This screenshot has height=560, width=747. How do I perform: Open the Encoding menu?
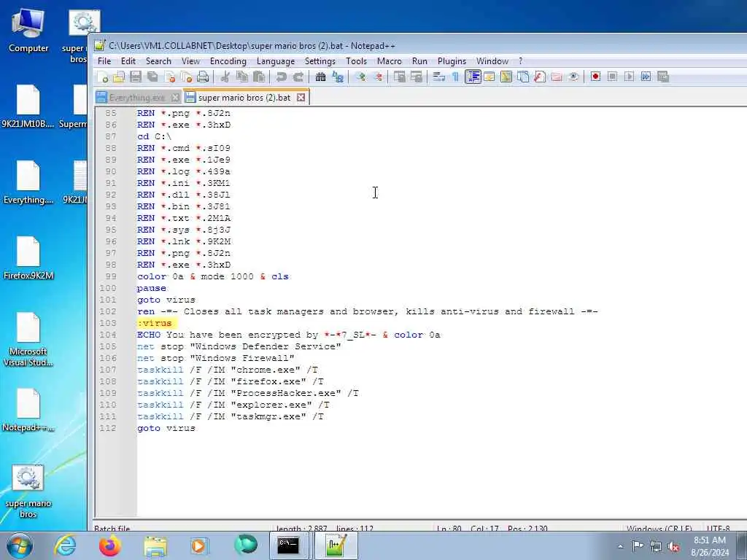(x=228, y=61)
